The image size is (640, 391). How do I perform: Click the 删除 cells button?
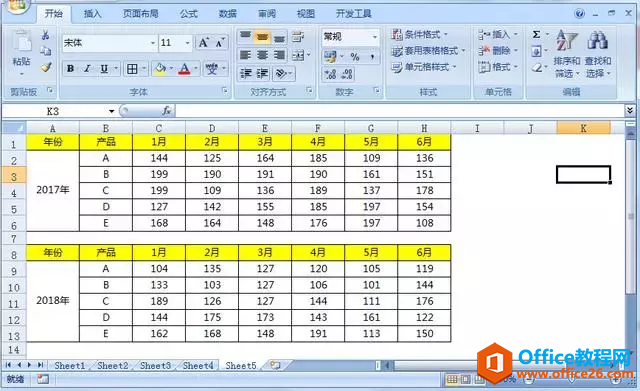pyautogui.click(x=498, y=51)
